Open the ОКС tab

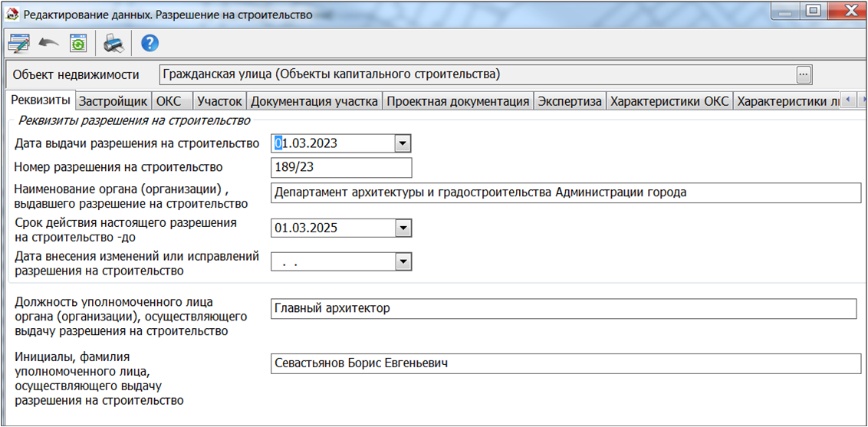click(173, 102)
